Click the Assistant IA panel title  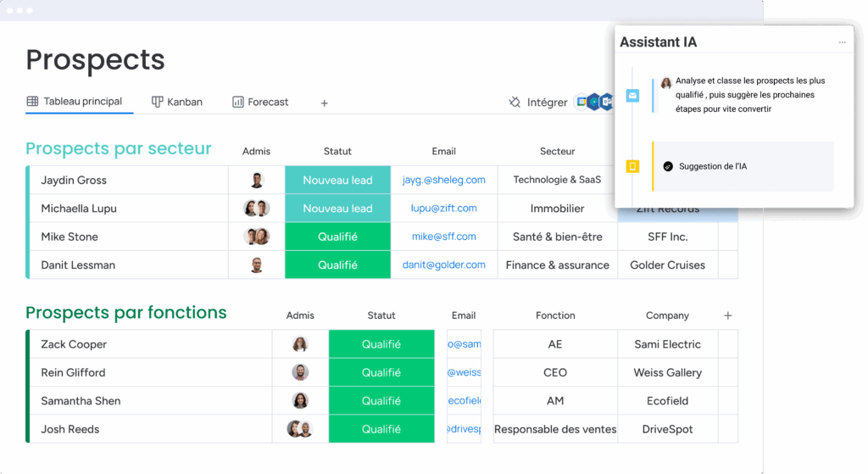coord(658,42)
